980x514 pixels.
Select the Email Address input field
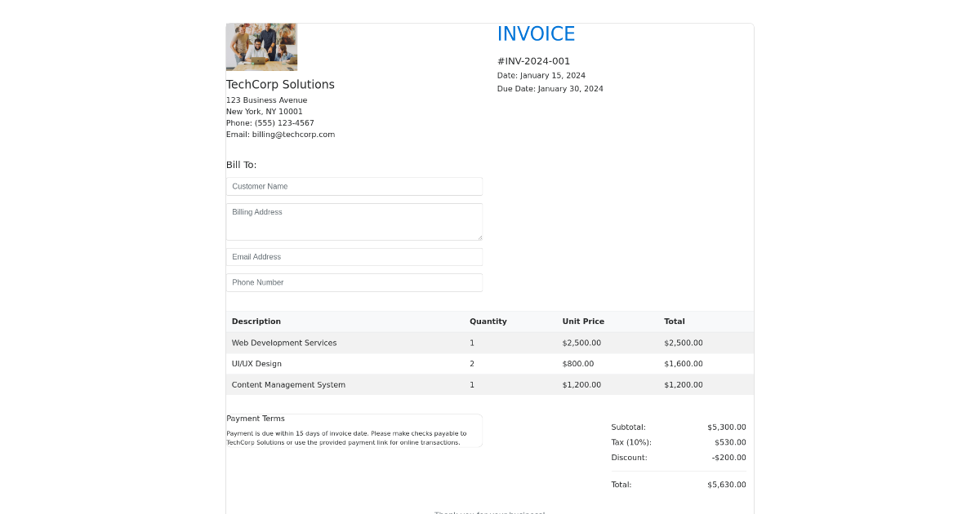click(354, 257)
